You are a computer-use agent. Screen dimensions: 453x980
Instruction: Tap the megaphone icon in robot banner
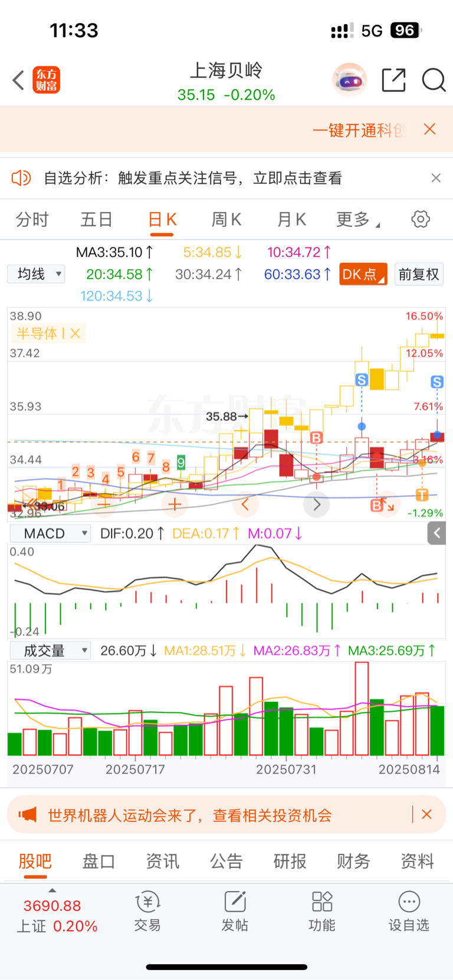tap(27, 815)
